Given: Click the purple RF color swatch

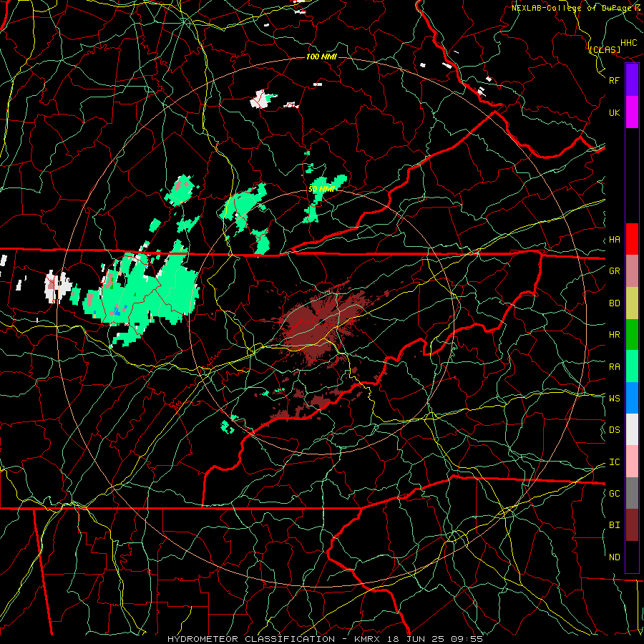Looking at the screenshot, I should 632,80.
